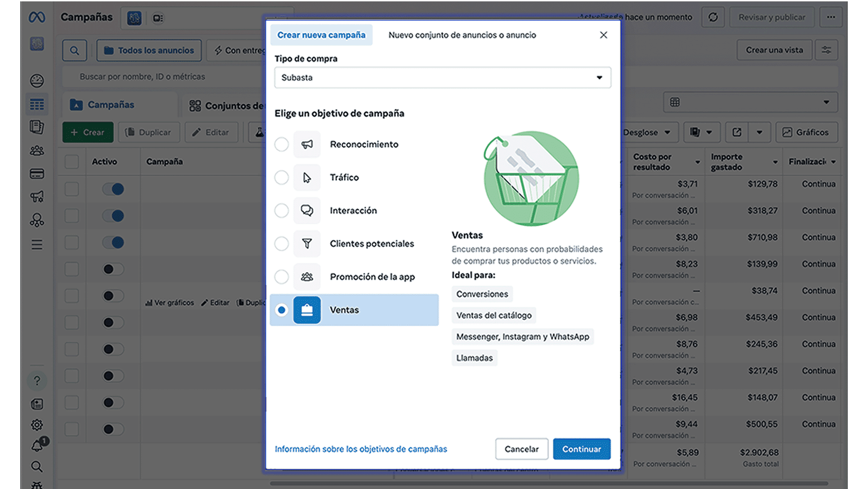Click the Ventas shopping bag icon
This screenshot has height=489, width=868.
click(307, 310)
